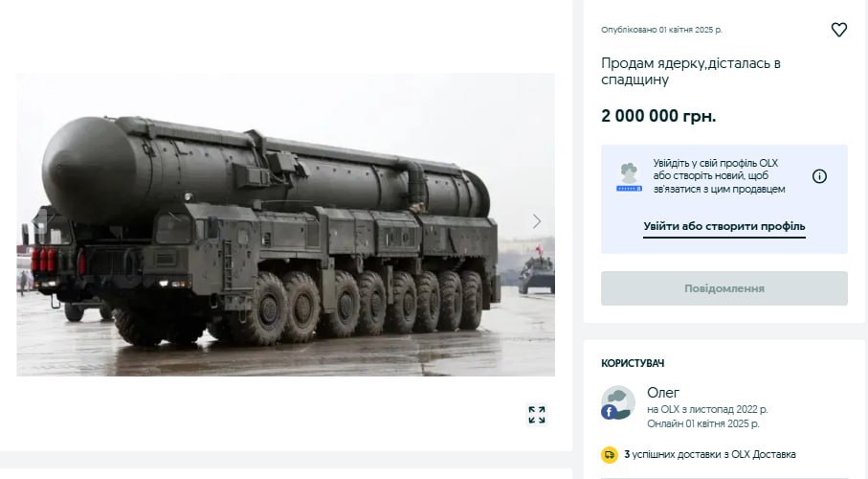Show the next photo with right chevron
The width and height of the screenshot is (868, 479).
537,221
